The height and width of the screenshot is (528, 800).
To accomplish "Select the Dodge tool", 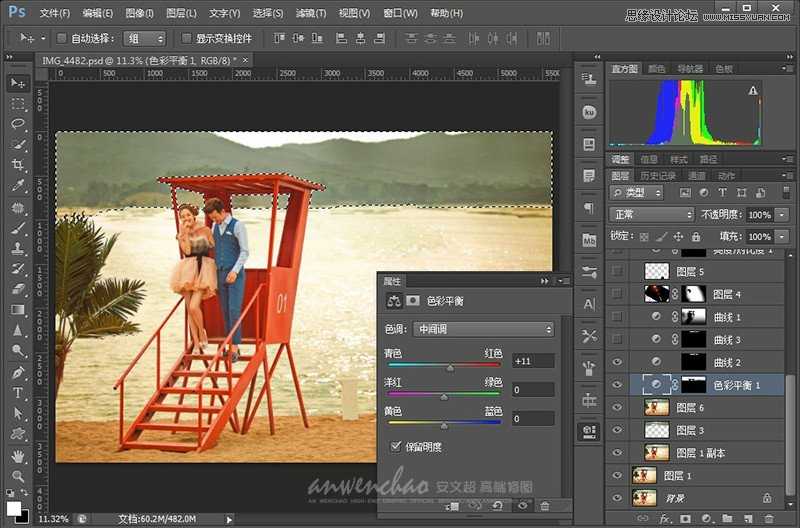I will [18, 351].
